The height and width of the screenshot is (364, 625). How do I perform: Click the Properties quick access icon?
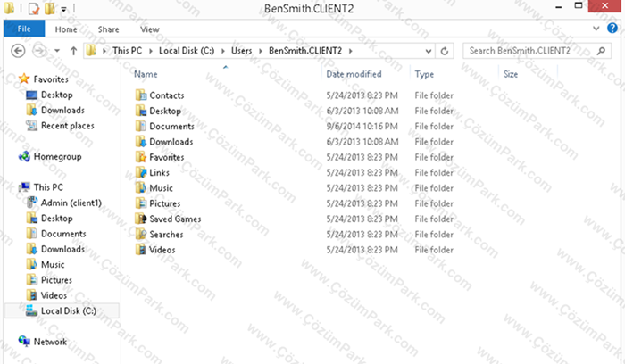tap(34, 8)
